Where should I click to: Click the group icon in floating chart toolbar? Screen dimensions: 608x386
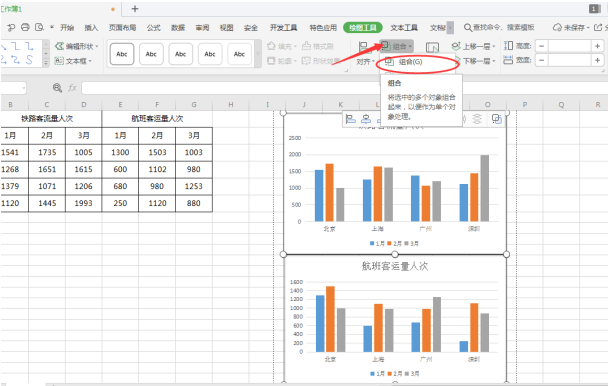point(497,119)
